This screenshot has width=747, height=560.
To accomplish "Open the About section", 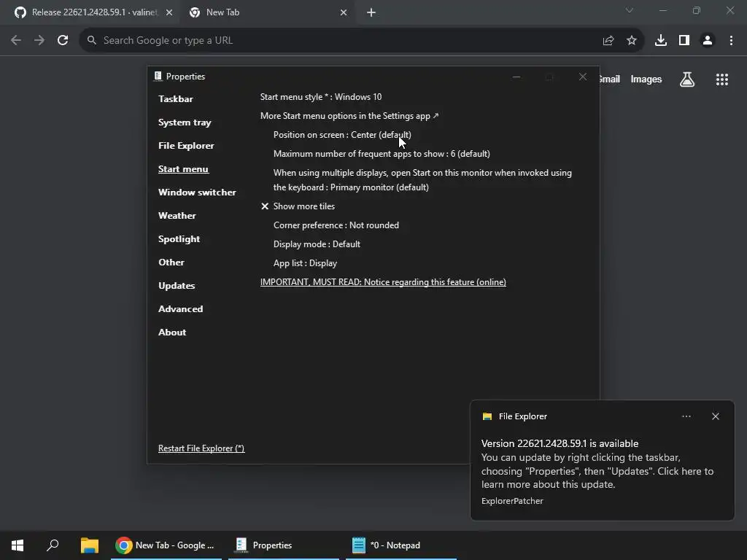I will [x=172, y=332].
